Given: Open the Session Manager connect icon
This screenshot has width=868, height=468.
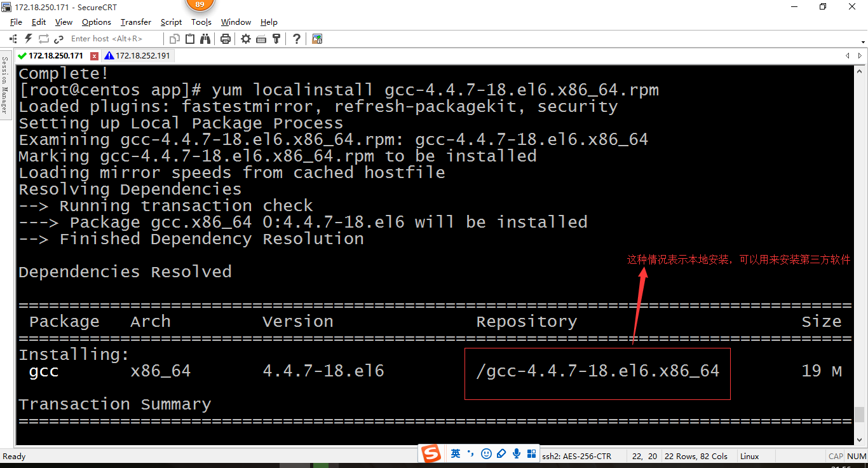Looking at the screenshot, I should point(13,39).
